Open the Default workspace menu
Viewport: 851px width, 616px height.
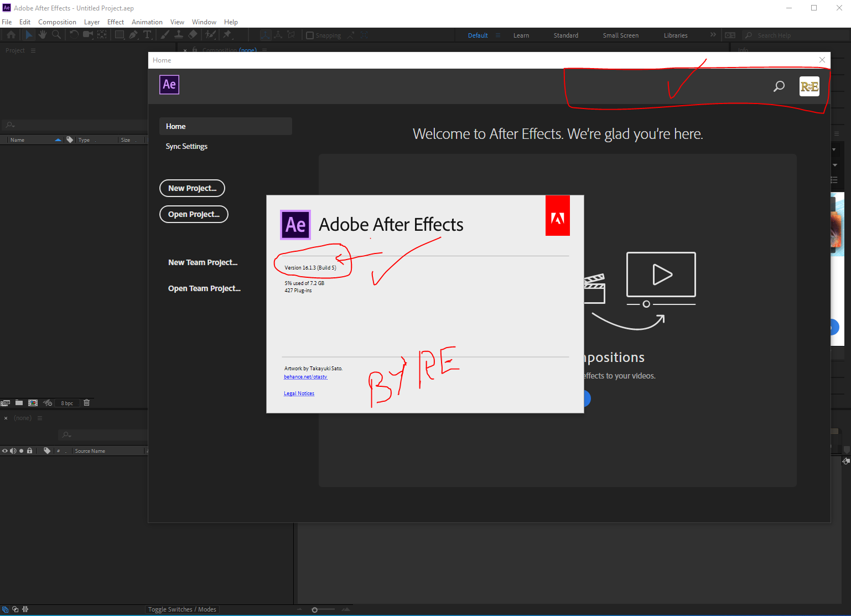[x=497, y=35]
